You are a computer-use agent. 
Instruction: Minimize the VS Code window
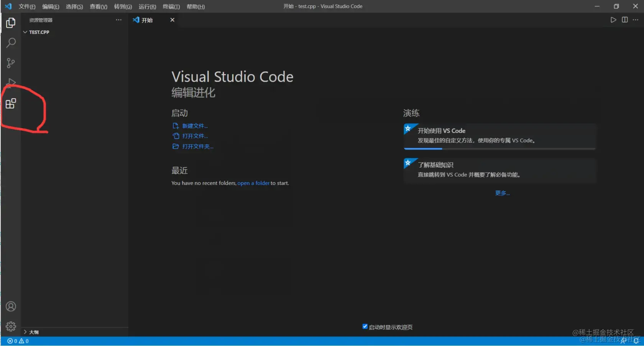[597, 6]
